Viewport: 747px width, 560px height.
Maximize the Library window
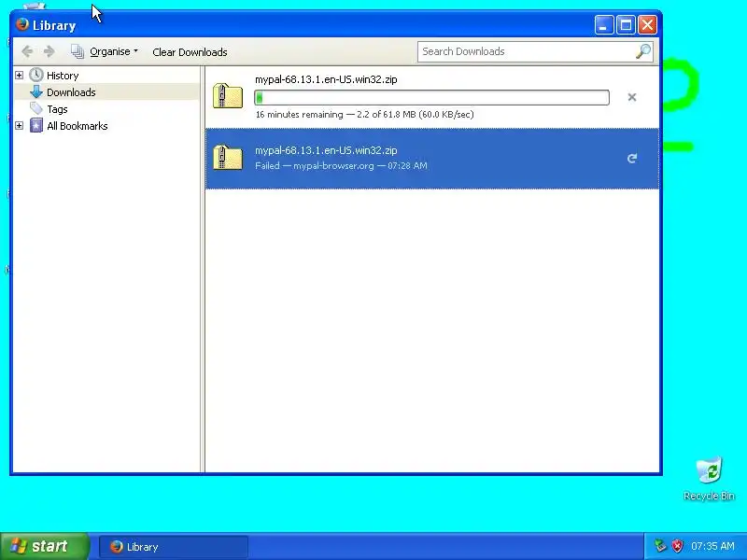click(x=626, y=25)
